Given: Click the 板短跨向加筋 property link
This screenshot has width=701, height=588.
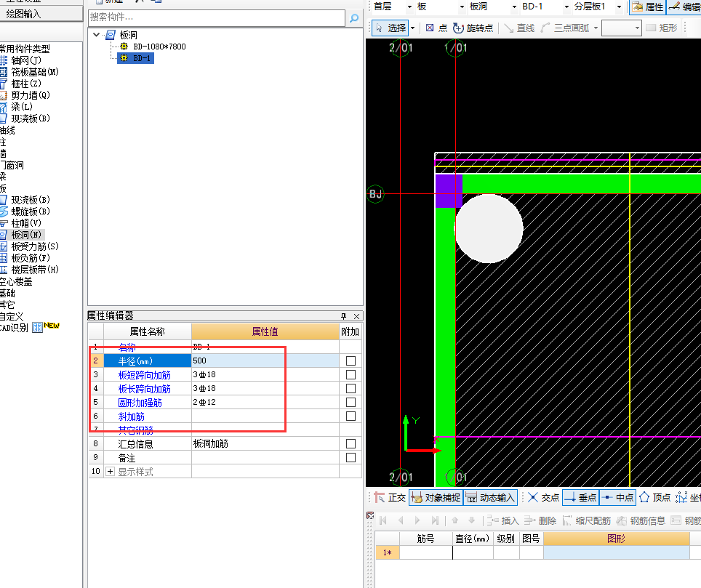Looking at the screenshot, I should pyautogui.click(x=144, y=375).
